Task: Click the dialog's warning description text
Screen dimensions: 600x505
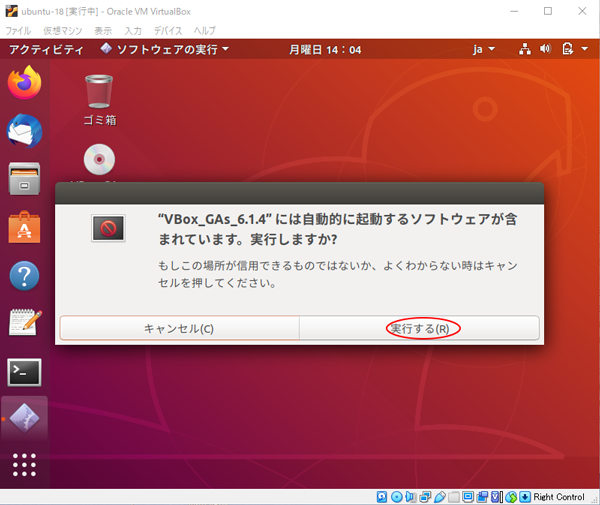Action: coord(338,274)
